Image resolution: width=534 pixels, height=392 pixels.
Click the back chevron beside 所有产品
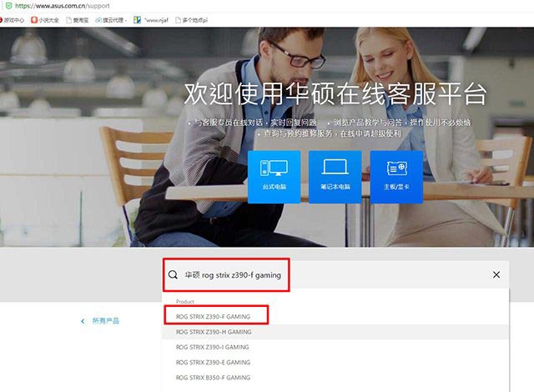pyautogui.click(x=83, y=321)
